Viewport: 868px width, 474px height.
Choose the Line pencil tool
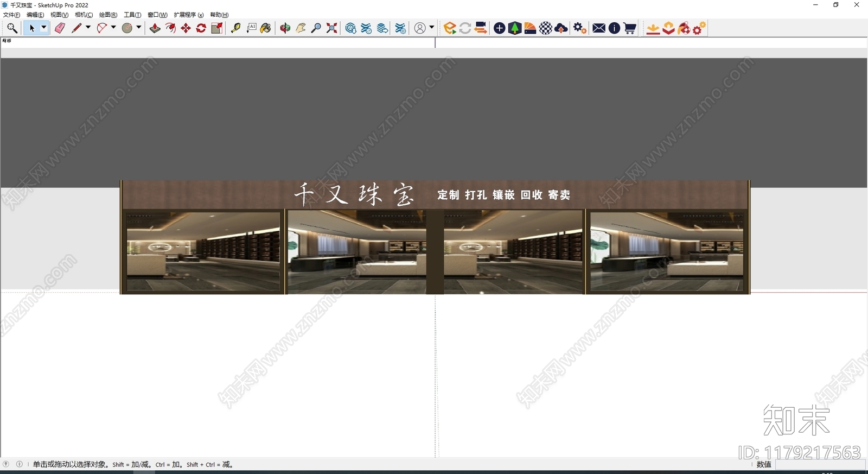pyautogui.click(x=76, y=28)
